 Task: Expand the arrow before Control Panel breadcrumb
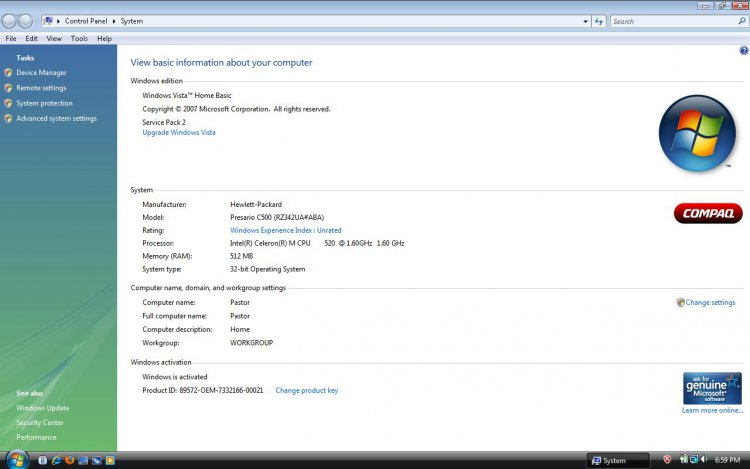(58, 22)
